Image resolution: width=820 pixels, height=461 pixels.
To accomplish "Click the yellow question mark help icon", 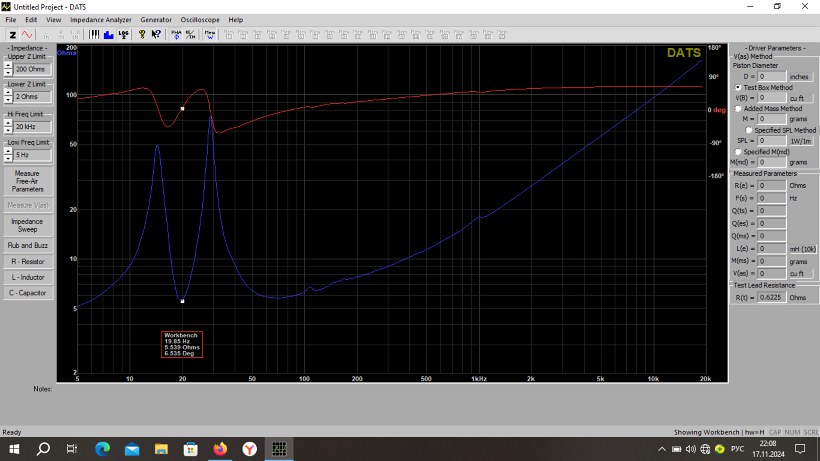I will click(142, 34).
